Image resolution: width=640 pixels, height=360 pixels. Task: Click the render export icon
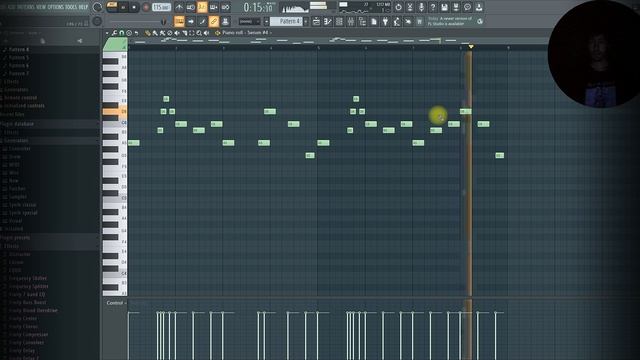[x=456, y=7]
